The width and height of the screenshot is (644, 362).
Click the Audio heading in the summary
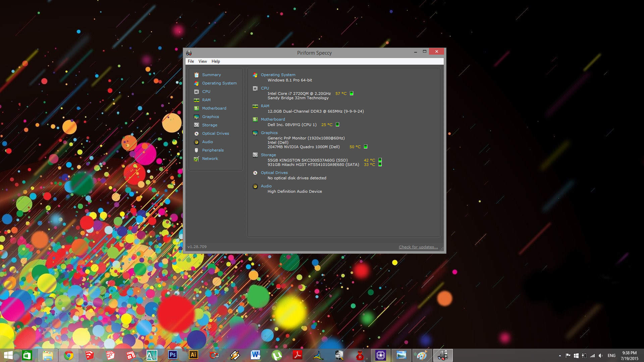tap(266, 186)
